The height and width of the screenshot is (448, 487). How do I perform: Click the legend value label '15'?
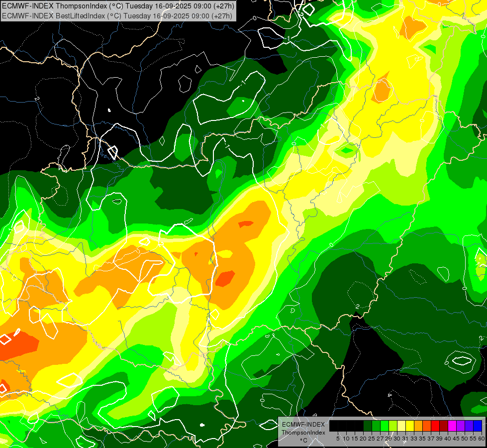click(x=355, y=439)
